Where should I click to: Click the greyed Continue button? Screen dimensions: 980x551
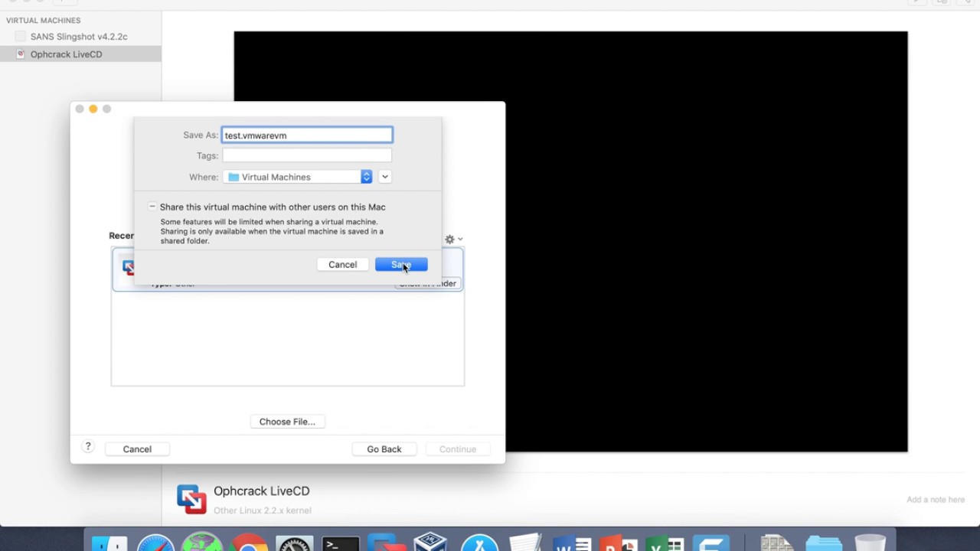coord(458,449)
